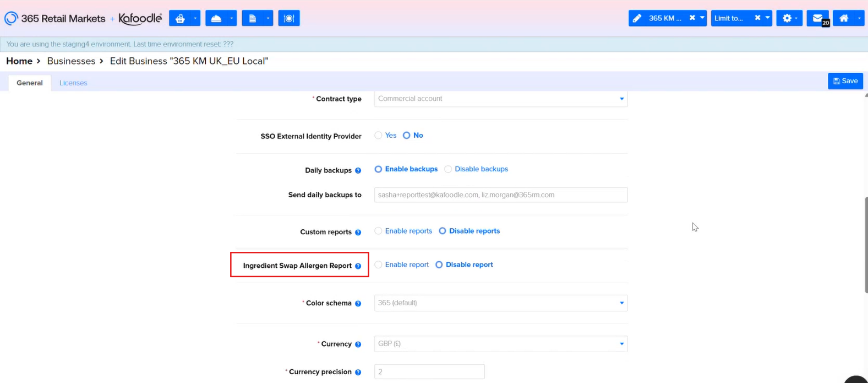The width and height of the screenshot is (868, 383).
Task: Click the 365 Retail Markets Kafoodle logo
Action: [83, 18]
